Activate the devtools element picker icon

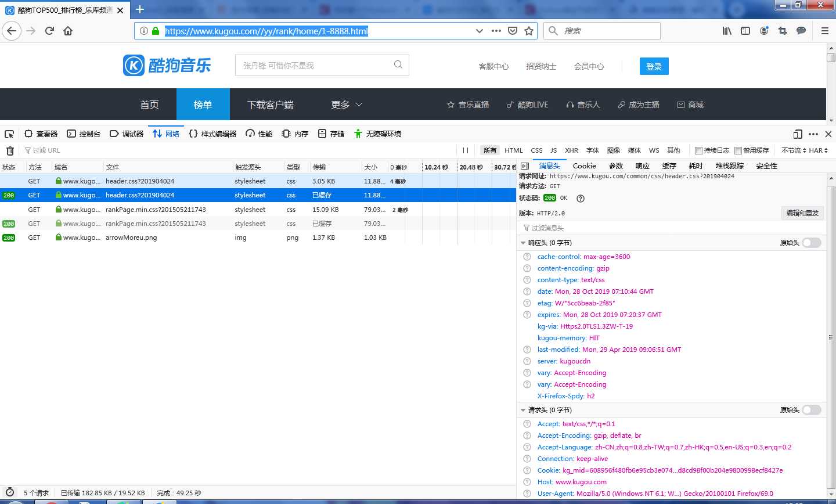pyautogui.click(x=9, y=134)
